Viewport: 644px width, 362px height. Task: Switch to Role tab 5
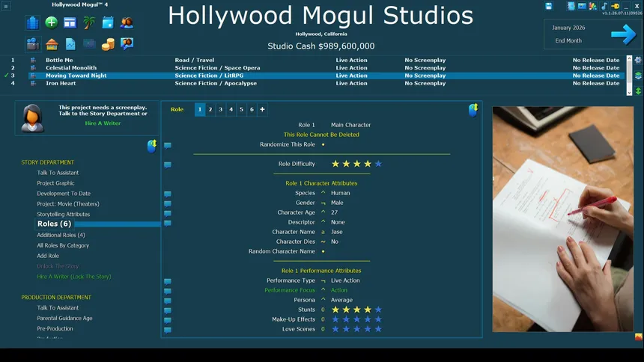pyautogui.click(x=241, y=110)
